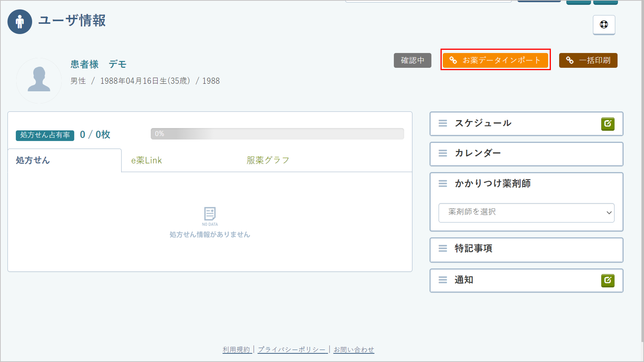
Task: Open the 薬剤師を選択 dropdown
Action: point(526,212)
